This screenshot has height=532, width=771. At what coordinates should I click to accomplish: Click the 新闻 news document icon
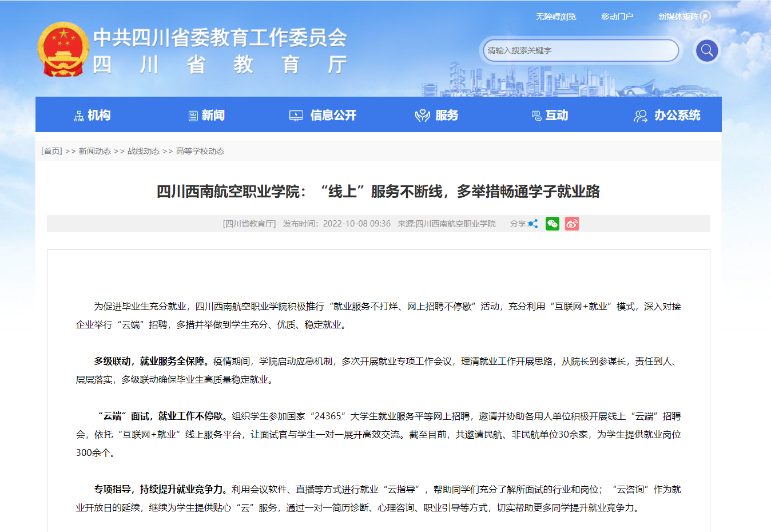pyautogui.click(x=193, y=116)
